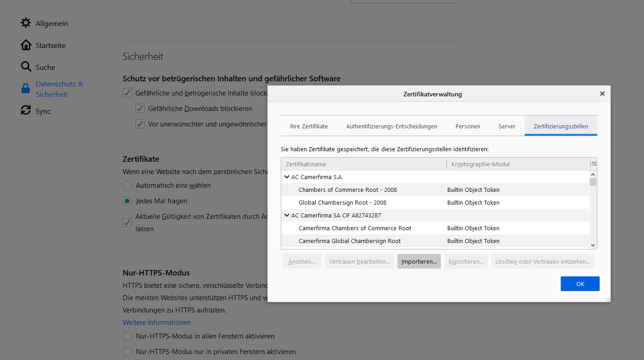The height and width of the screenshot is (360, 644).
Task: Uncheck Gefährliche Downloads blockieren
Action: coord(140,108)
